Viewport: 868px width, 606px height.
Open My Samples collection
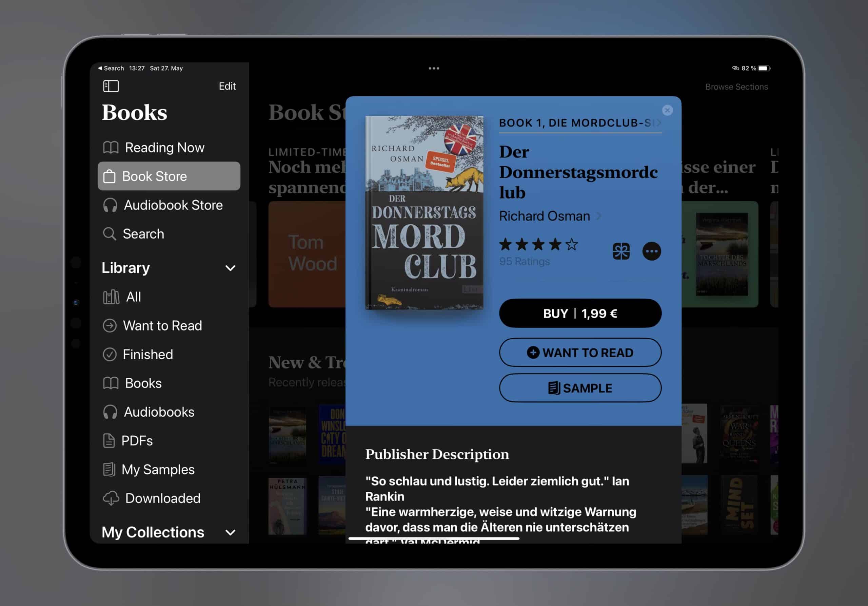(169, 470)
